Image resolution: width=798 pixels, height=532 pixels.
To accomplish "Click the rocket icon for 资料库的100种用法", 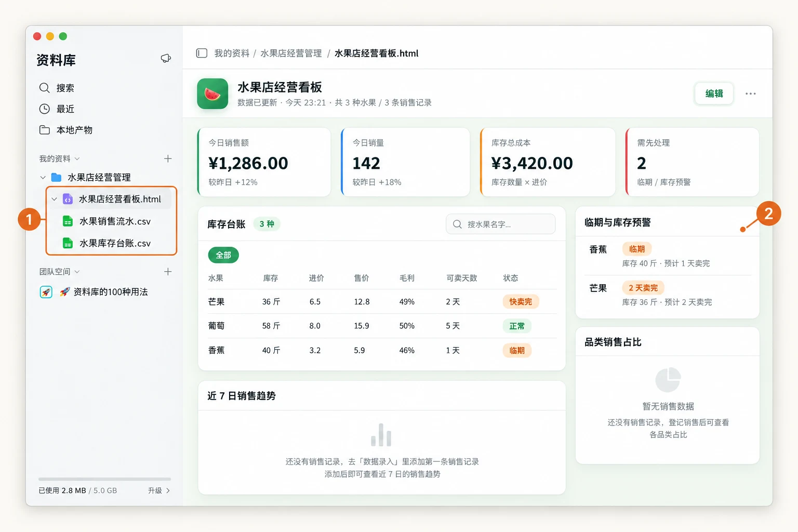I will pos(46,292).
